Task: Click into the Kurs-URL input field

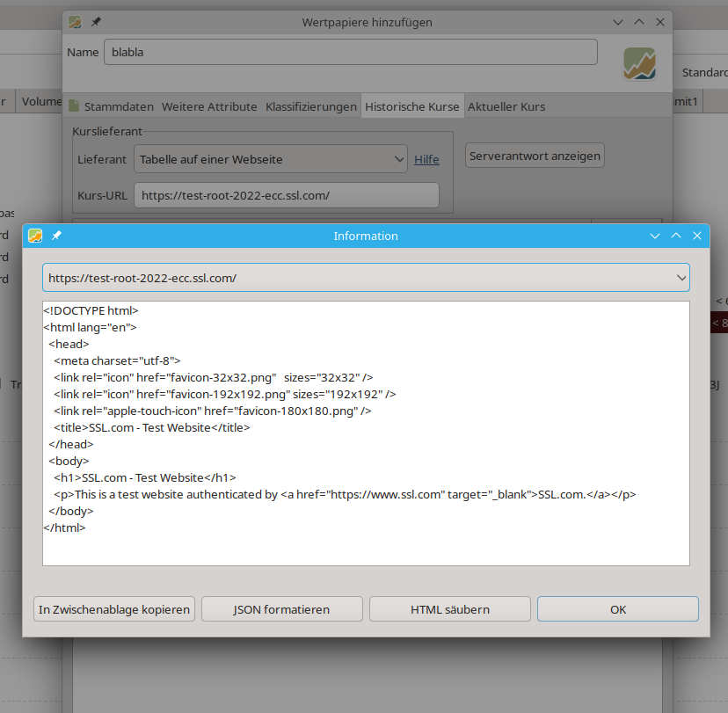Action: coord(286,195)
